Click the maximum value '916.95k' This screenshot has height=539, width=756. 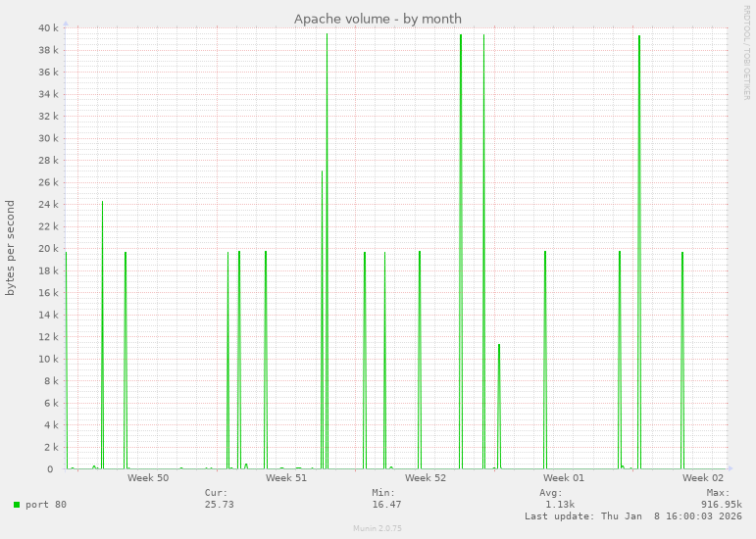pos(722,505)
